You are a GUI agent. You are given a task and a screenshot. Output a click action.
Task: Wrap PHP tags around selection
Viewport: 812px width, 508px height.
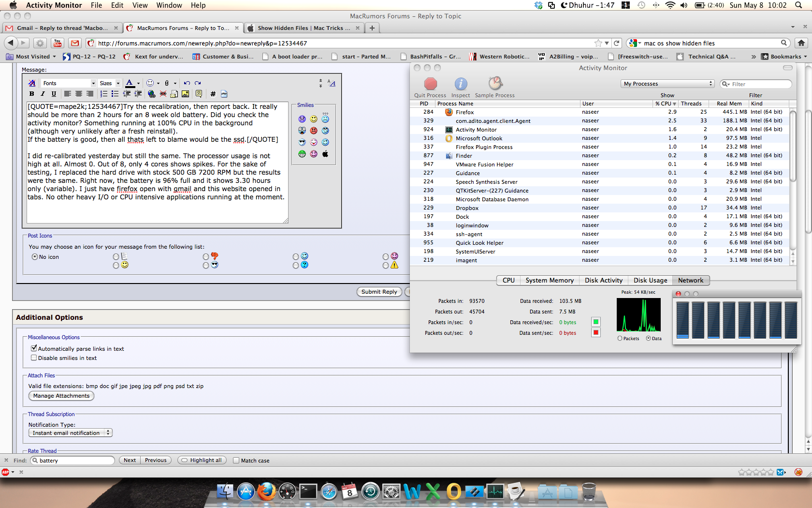[x=224, y=94]
